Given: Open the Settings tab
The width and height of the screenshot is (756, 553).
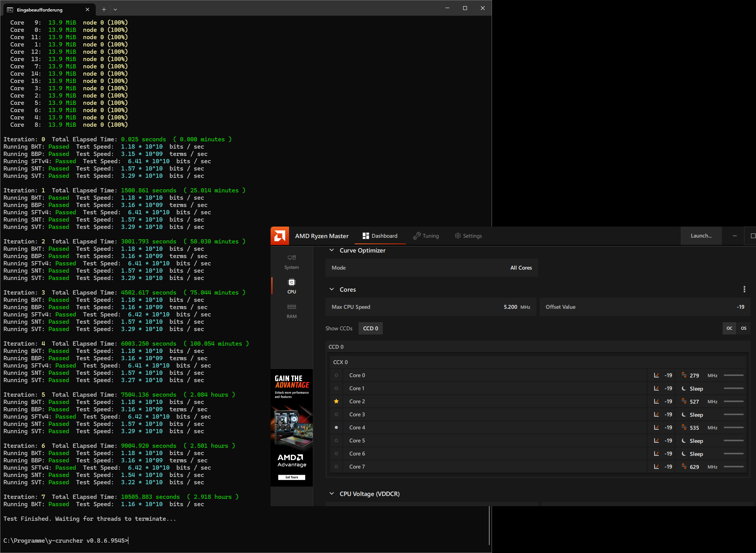Looking at the screenshot, I should click(468, 236).
